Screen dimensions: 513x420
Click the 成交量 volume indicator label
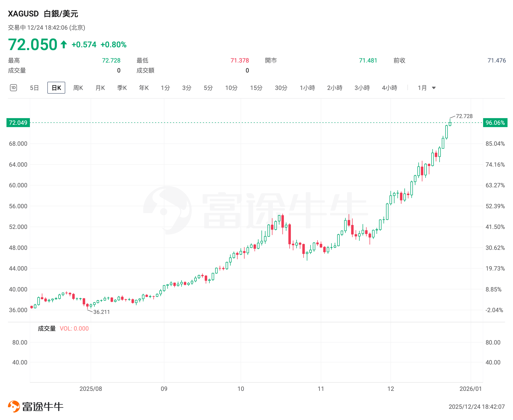click(x=47, y=329)
